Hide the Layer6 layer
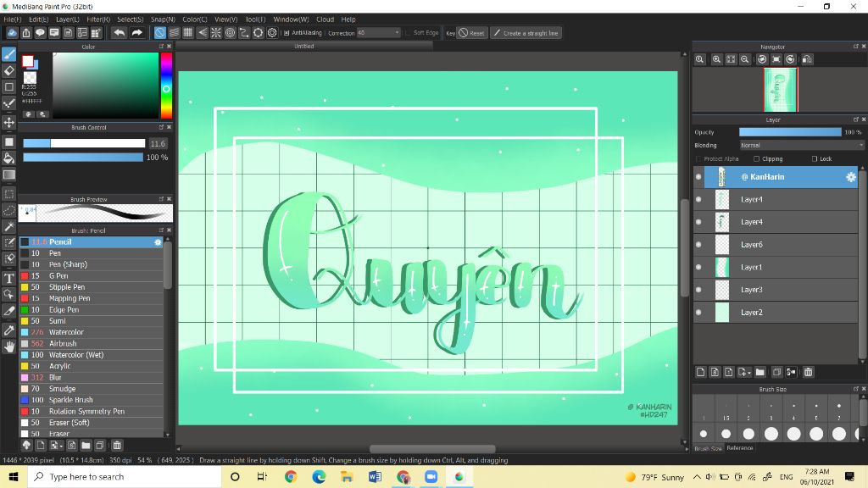Viewport: 868px width, 488px height. [x=698, y=245]
